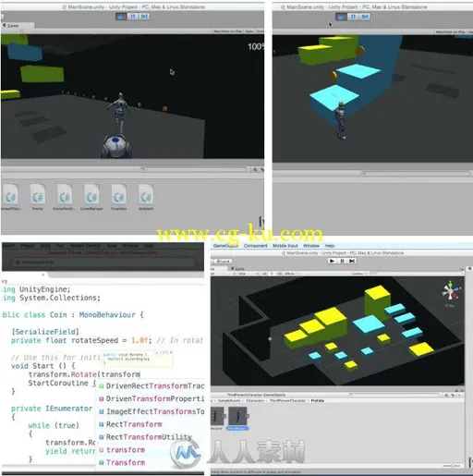Choose DrivenTransformProperti autocomplete suggestion
The height and width of the screenshot is (476, 473).
pos(152,398)
